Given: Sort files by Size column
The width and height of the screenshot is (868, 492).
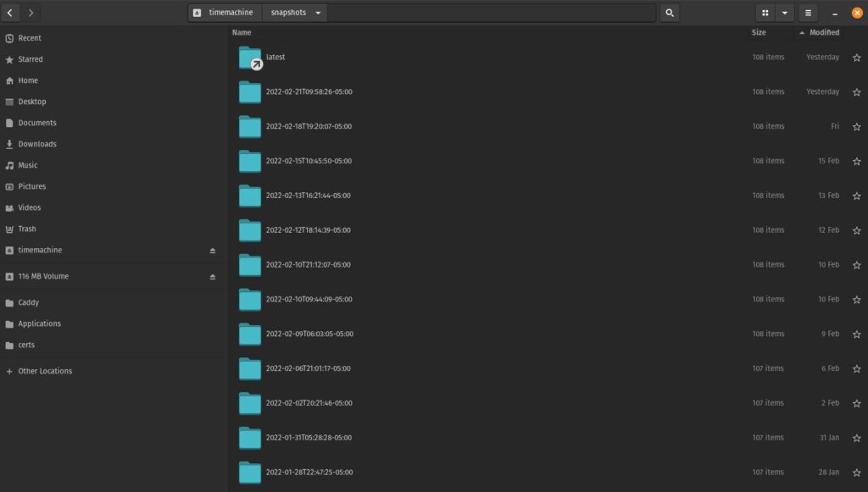Looking at the screenshot, I should click(759, 32).
